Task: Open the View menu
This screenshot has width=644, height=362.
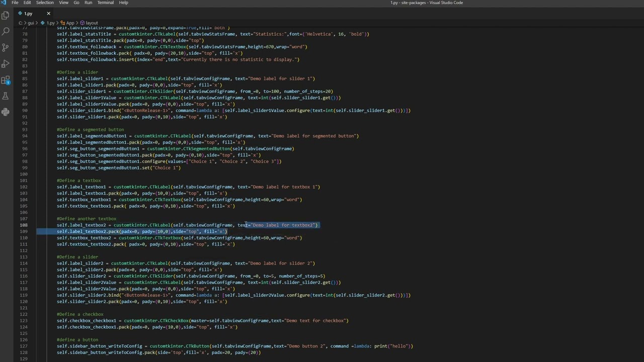Action: point(64,3)
